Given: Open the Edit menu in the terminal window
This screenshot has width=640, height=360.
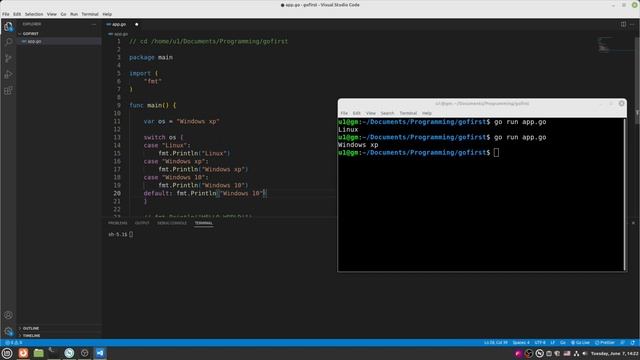Looking at the screenshot, I should click(356, 113).
